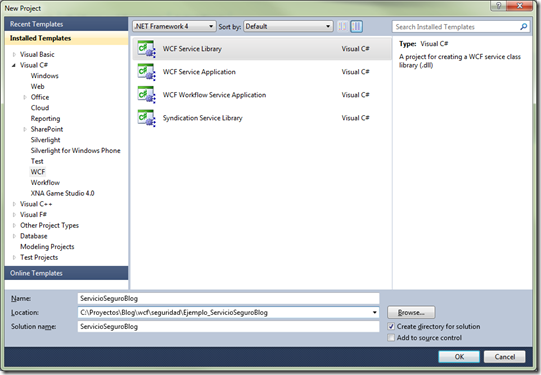Select the Reporting category

point(45,119)
